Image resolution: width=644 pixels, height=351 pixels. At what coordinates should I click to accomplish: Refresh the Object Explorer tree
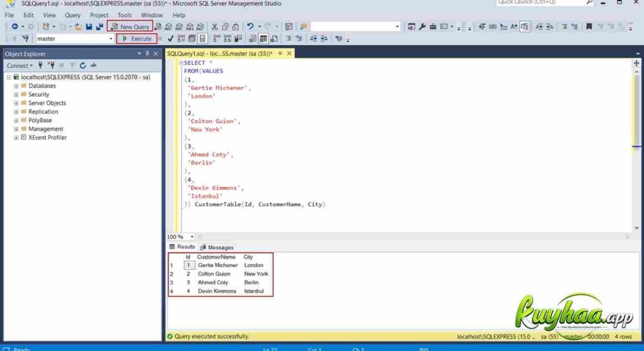pyautogui.click(x=82, y=65)
